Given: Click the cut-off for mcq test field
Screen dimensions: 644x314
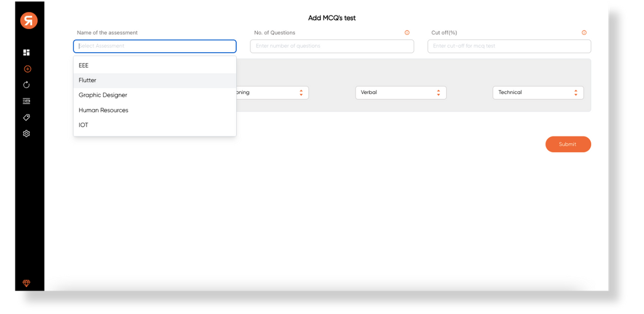Looking at the screenshot, I should click(x=509, y=46).
